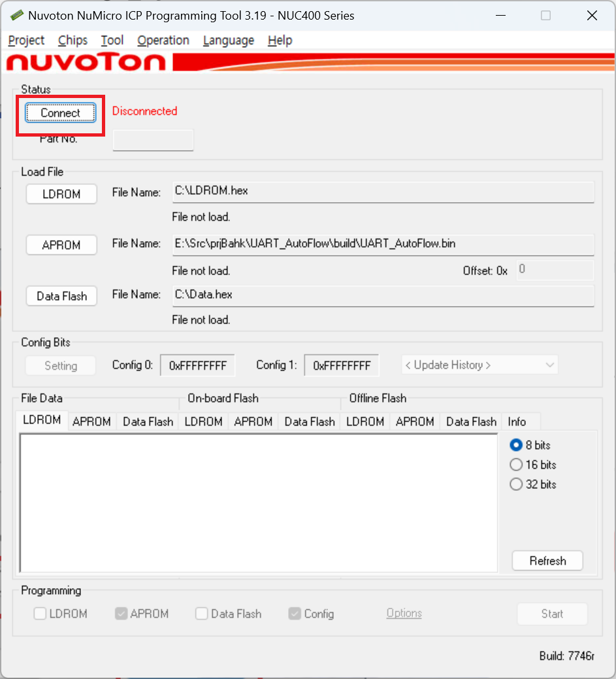616x679 pixels.
Task: Close the ICP Programming Tool window
Action: pyautogui.click(x=592, y=16)
